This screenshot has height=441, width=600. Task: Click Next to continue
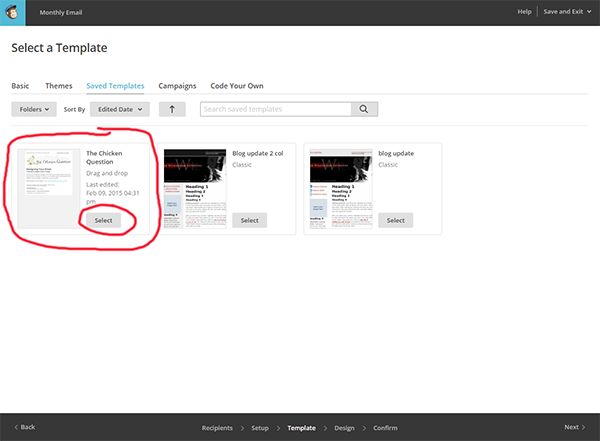tap(574, 427)
